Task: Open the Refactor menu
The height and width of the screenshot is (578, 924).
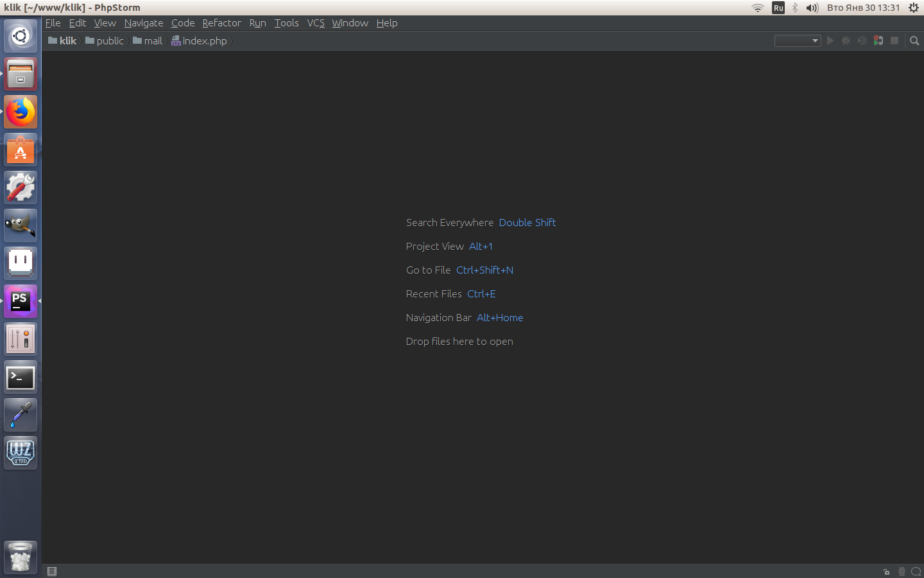Action: click(x=221, y=23)
